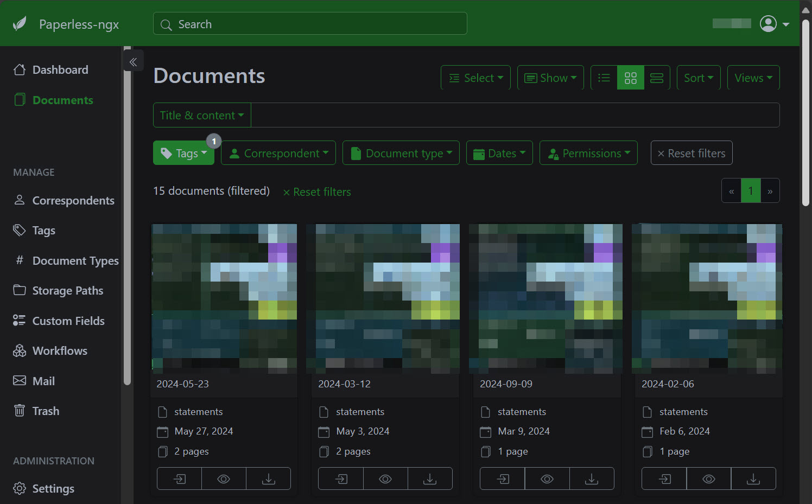Switch to the list view icon

pos(604,78)
